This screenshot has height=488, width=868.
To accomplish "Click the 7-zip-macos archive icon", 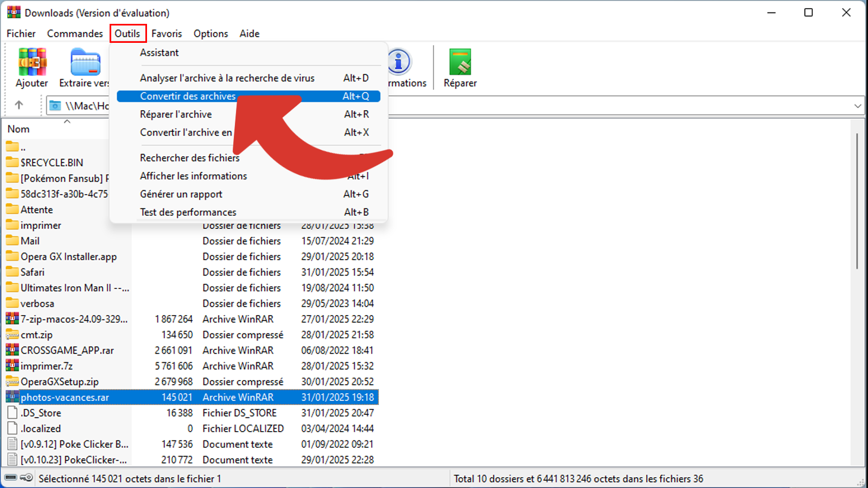I will [x=12, y=319].
